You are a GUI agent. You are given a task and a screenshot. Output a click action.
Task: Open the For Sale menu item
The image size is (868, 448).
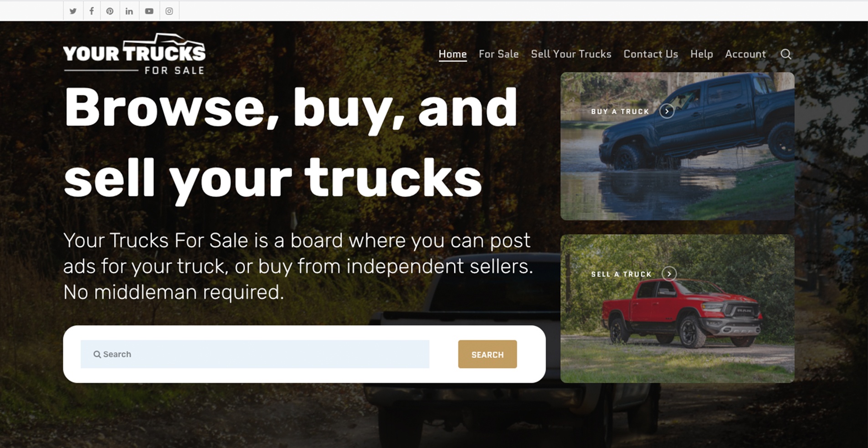click(x=498, y=54)
